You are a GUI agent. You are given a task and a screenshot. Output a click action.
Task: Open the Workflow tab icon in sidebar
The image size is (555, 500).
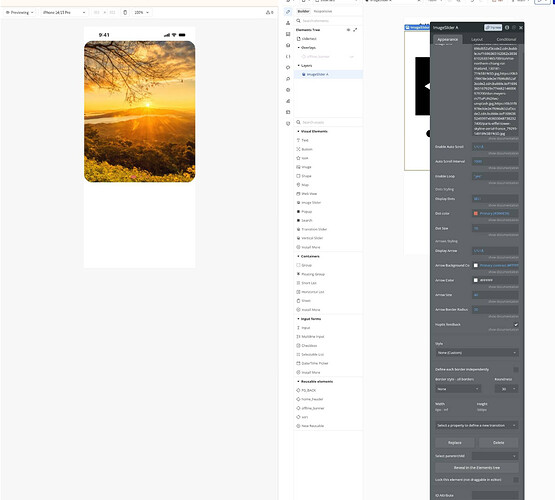[288, 23]
